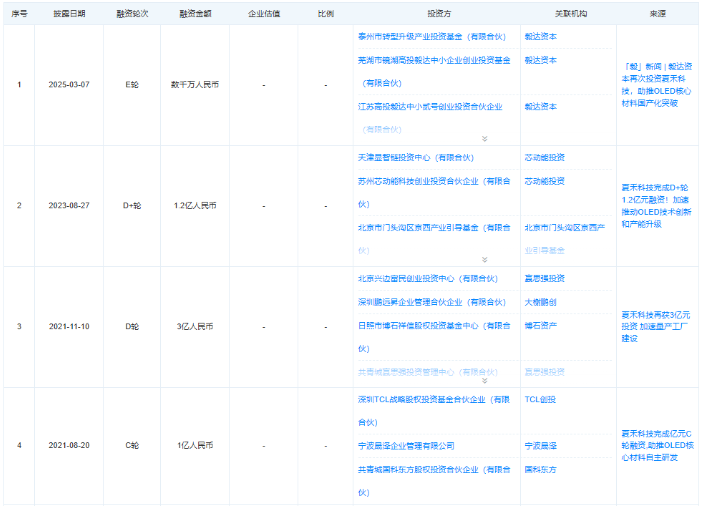703x509 pixels.
Task: Select the date cell 2021-08-20
Action: point(69,446)
